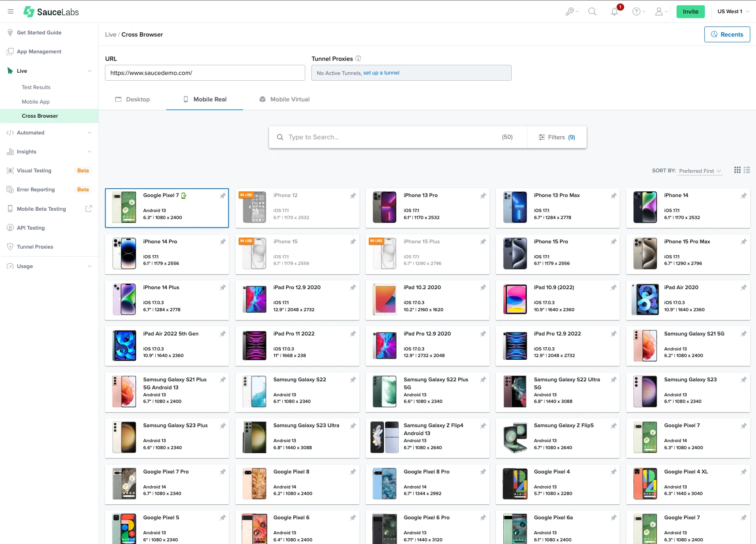This screenshot has width=756, height=544.
Task: Click the Tunnel Proxies shield icon
Action: point(10,247)
